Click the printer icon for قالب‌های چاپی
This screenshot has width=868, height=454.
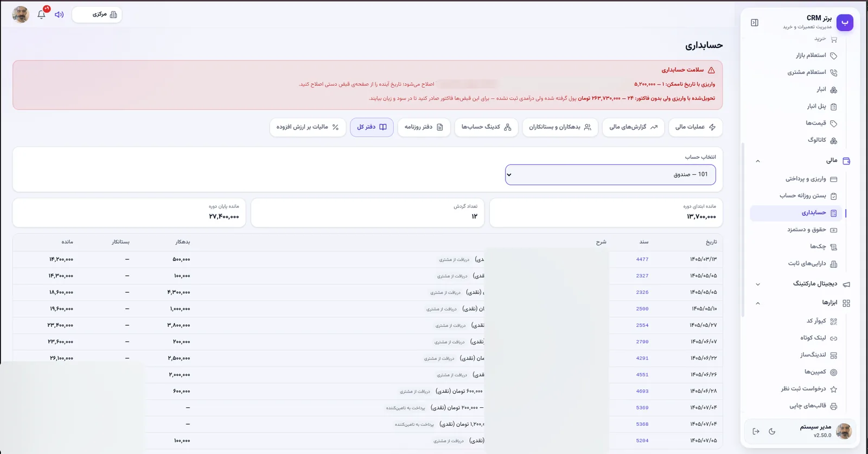click(x=834, y=406)
